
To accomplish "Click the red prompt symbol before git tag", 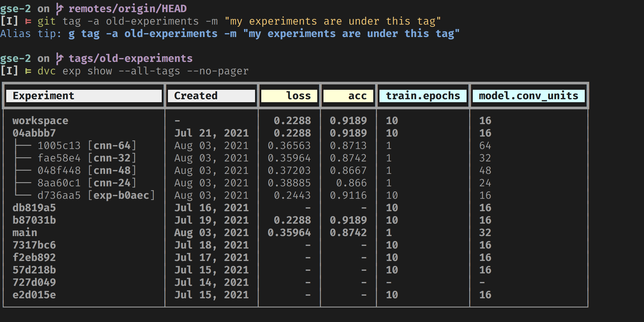I will (28, 21).
